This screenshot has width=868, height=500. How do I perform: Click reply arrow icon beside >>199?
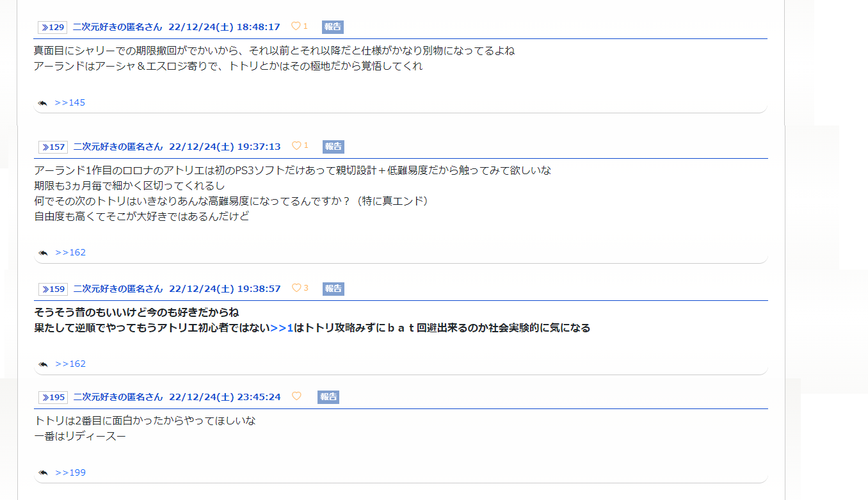43,473
